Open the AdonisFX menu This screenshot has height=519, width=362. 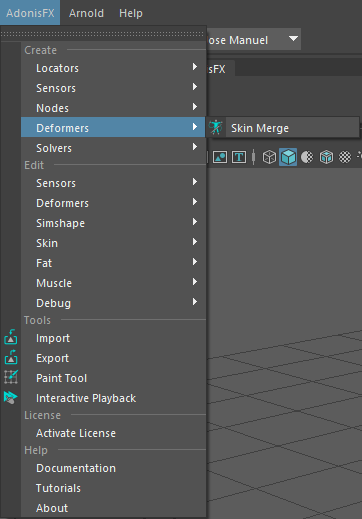30,13
